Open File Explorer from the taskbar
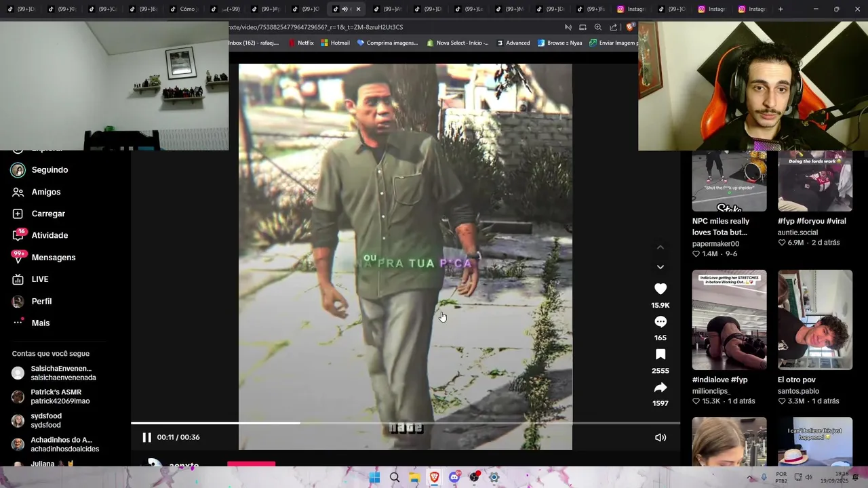868x488 pixels. pos(414,477)
